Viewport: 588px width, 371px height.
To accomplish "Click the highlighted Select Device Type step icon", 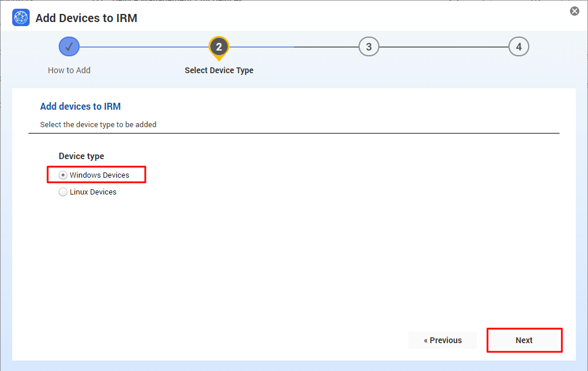I will point(219,46).
